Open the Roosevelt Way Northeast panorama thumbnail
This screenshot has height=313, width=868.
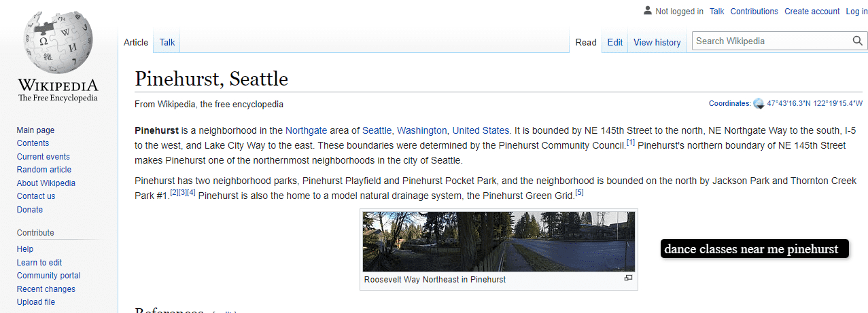[499, 242]
